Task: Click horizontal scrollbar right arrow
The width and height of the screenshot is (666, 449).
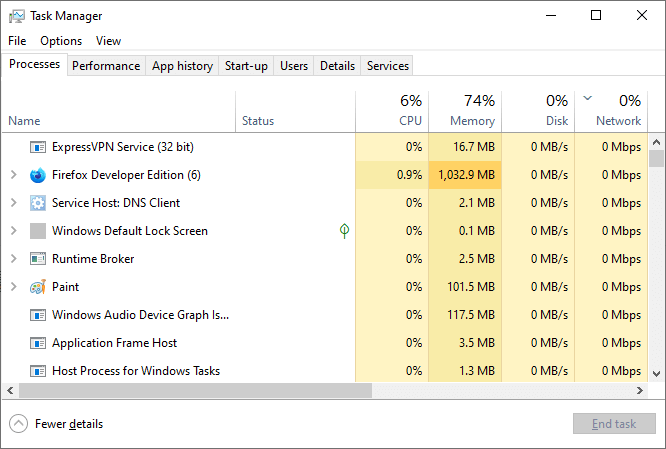Action: [640, 390]
